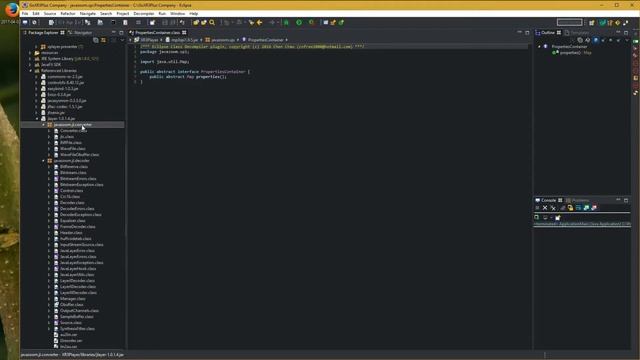
Task: Expand the Decoder.class tree arrow
Action: pos(49,202)
